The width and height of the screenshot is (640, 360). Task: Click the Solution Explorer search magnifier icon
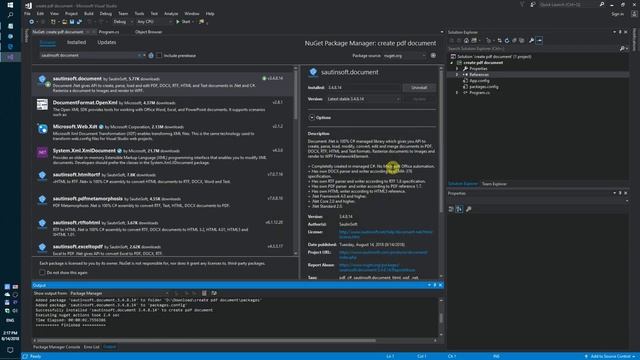pos(622,49)
